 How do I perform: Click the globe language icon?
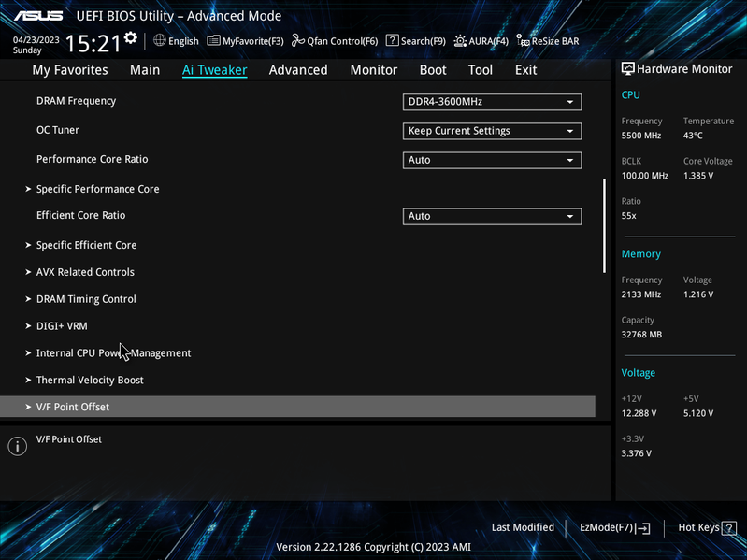(x=160, y=40)
